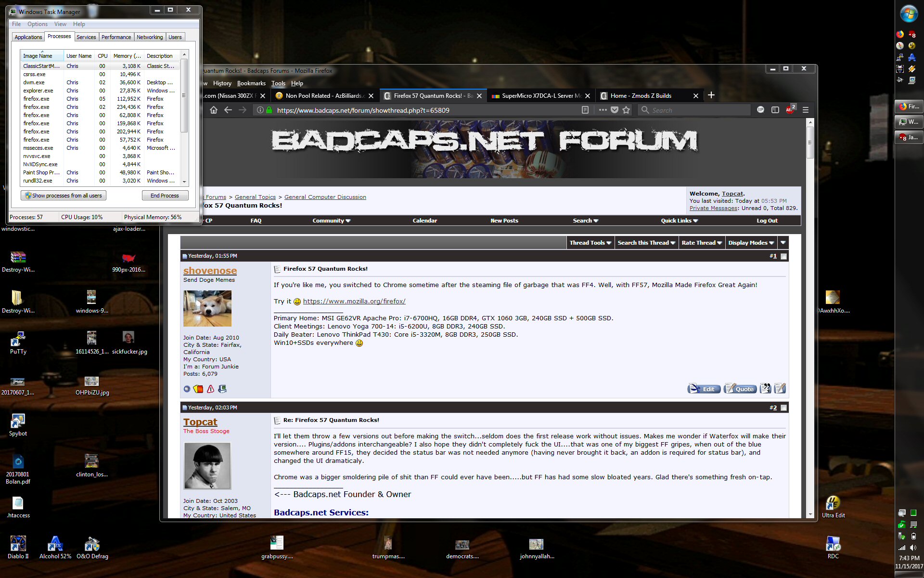
Task: Open new tab with plus button
Action: pos(711,95)
